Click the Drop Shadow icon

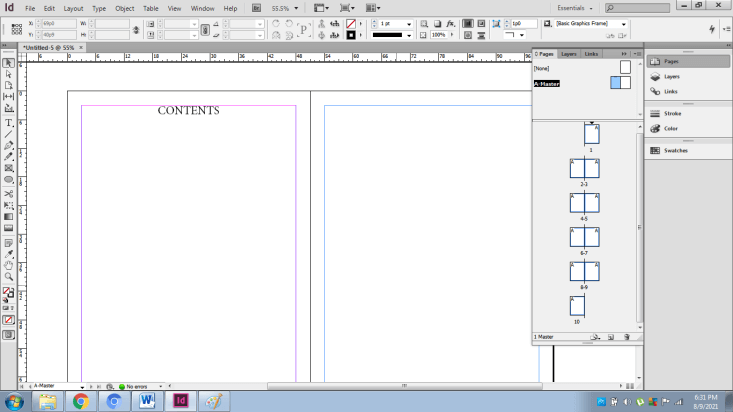click(x=437, y=23)
